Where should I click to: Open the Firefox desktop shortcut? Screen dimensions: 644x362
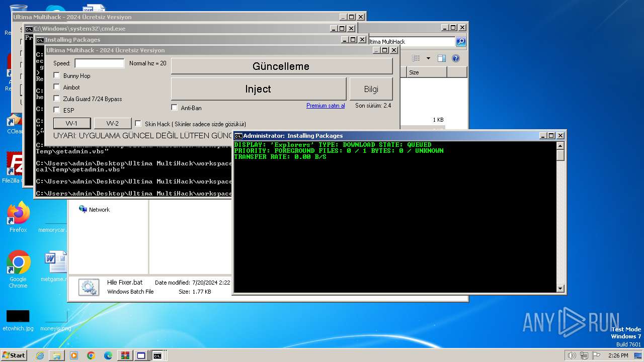pos(18,217)
